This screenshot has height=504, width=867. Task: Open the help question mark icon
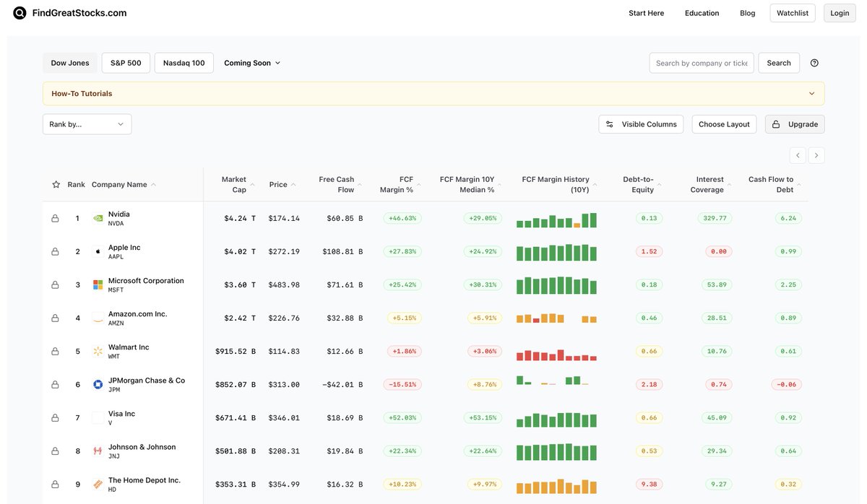point(814,63)
